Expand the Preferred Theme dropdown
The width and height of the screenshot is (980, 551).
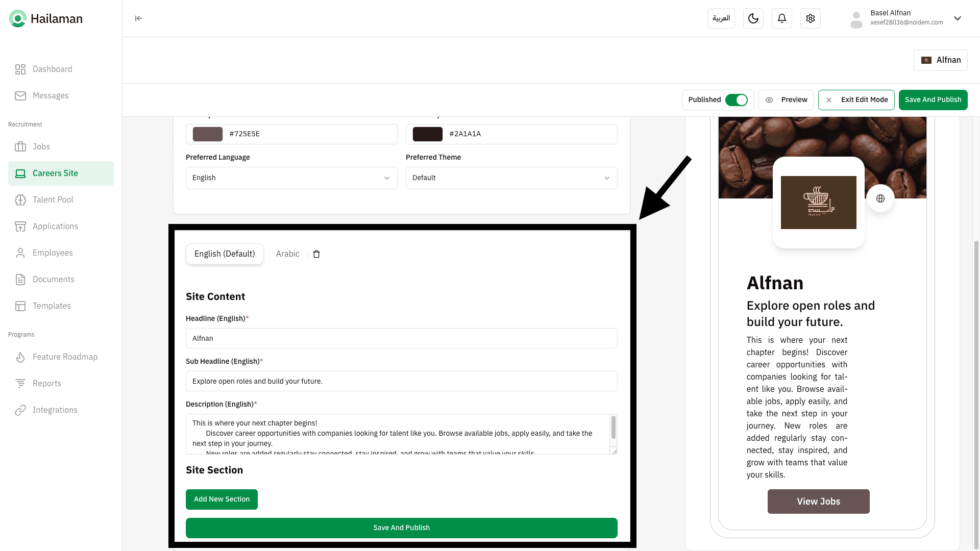tap(511, 178)
